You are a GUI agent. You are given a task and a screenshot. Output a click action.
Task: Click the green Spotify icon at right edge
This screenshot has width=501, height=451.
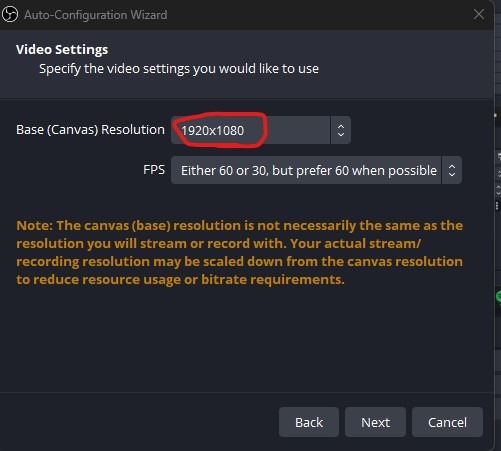point(498,296)
